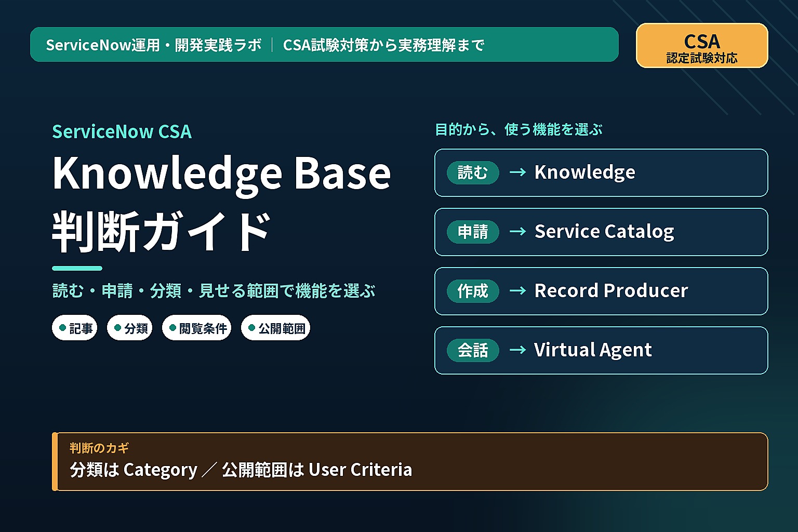The width and height of the screenshot is (798, 532).
Task: Click the 読む label pill
Action: (473, 172)
